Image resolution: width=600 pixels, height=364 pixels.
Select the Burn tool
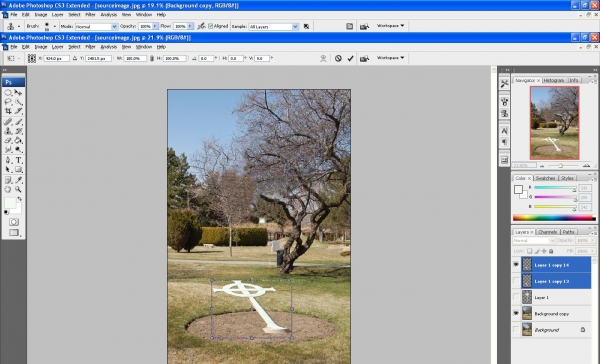(x=18, y=149)
